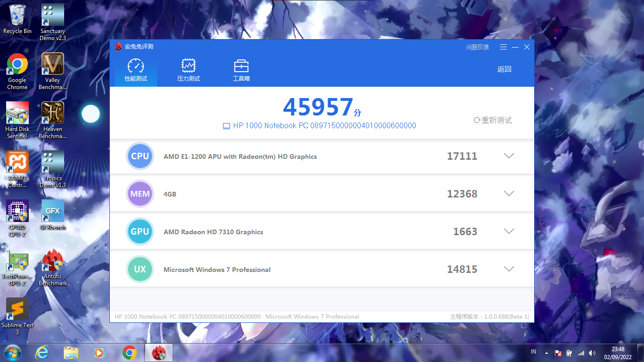Select the Hard Disk Sentinel shortcut
644x362 pixels.
(x=17, y=120)
